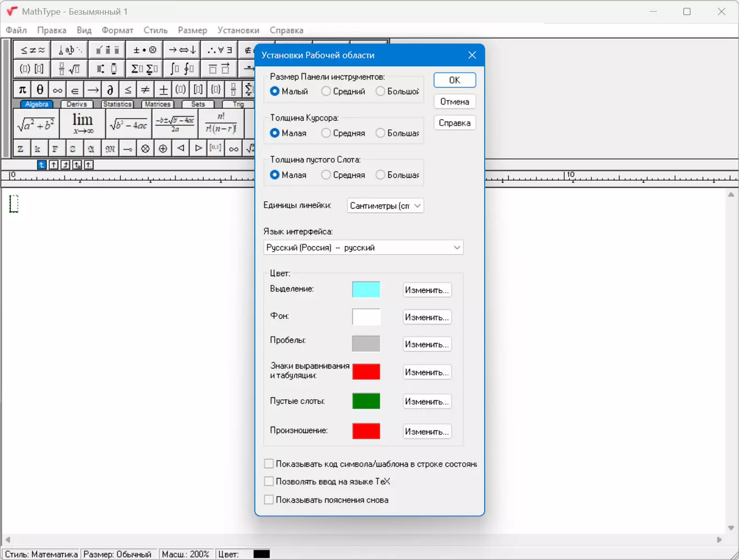Click the Справка button in the dialog
This screenshot has width=739, height=560.
point(455,123)
